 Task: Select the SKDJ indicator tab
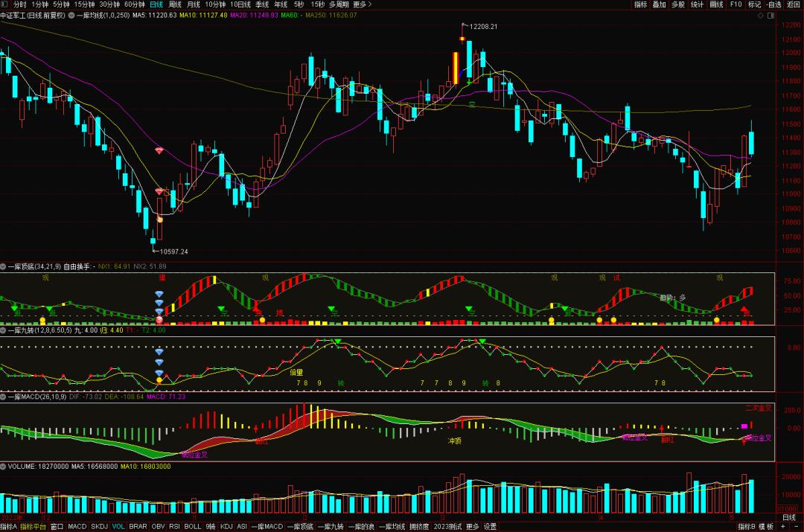point(100,526)
